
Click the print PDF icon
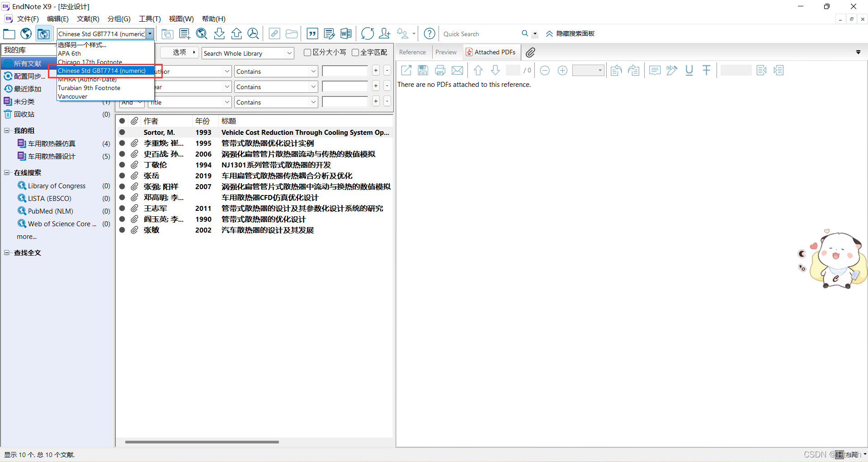440,70
